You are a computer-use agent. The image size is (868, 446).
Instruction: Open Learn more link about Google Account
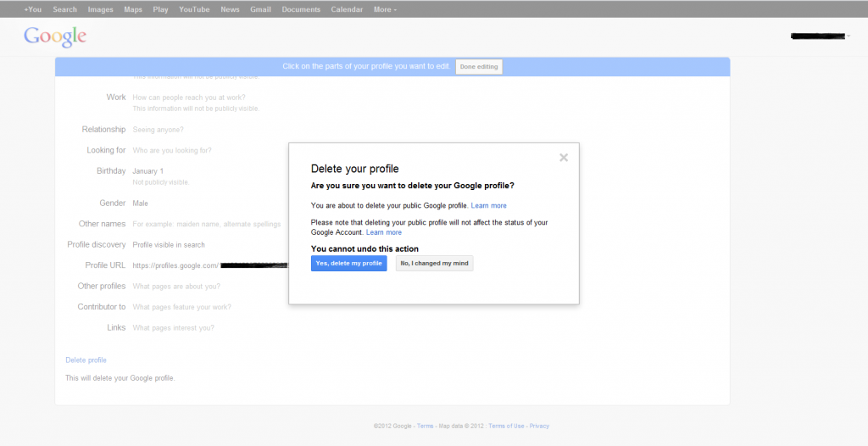(x=384, y=232)
